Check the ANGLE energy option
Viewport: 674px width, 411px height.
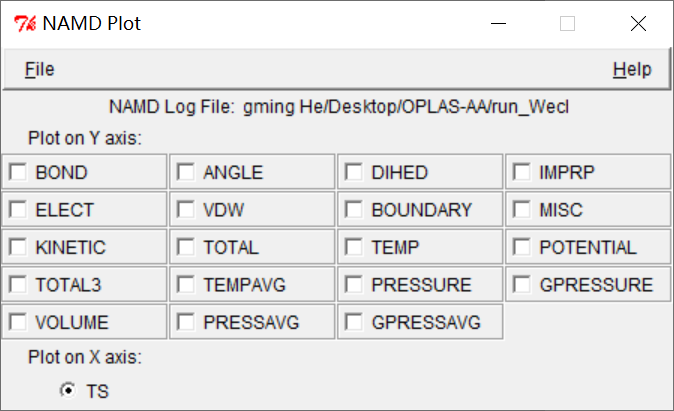click(186, 173)
